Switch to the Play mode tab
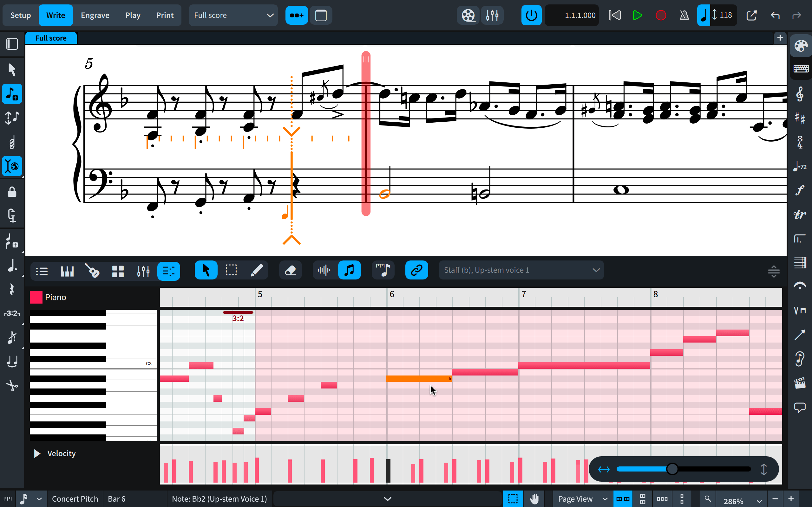 [x=133, y=15]
